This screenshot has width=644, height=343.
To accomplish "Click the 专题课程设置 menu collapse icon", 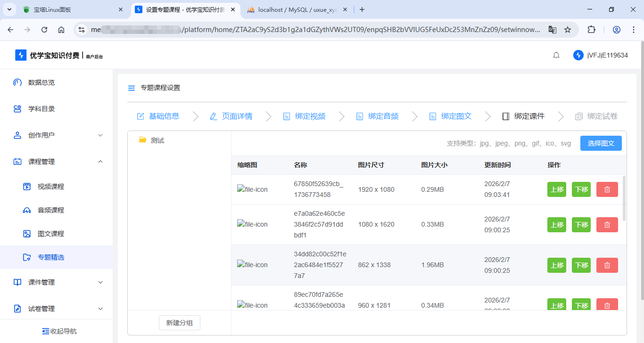I will pyautogui.click(x=132, y=88).
